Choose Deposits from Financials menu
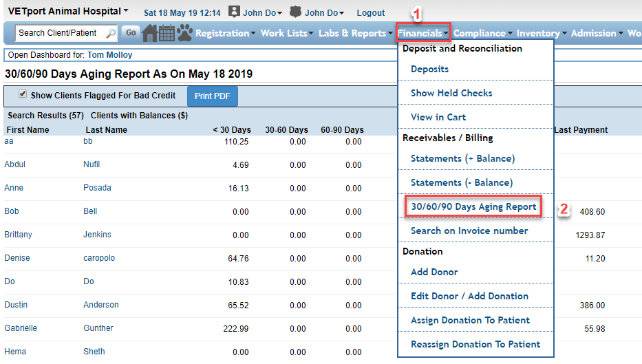Screen dimensions: 642x364 pos(429,69)
